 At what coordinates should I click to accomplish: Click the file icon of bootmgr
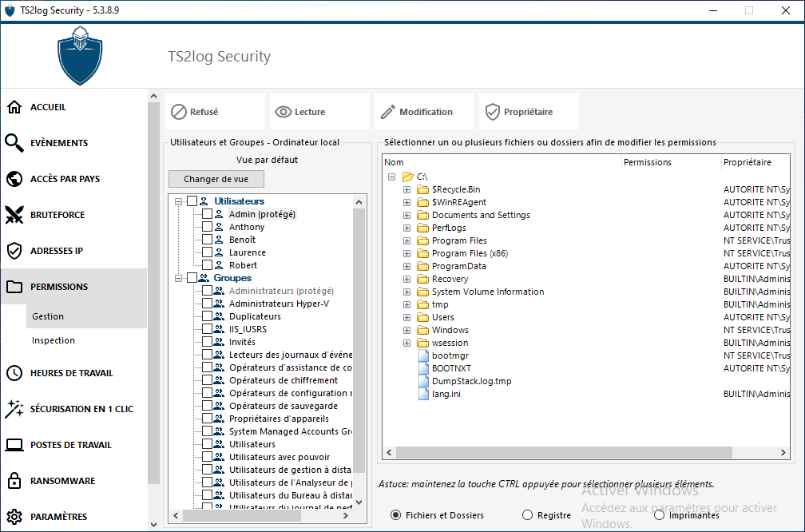pyautogui.click(x=423, y=355)
